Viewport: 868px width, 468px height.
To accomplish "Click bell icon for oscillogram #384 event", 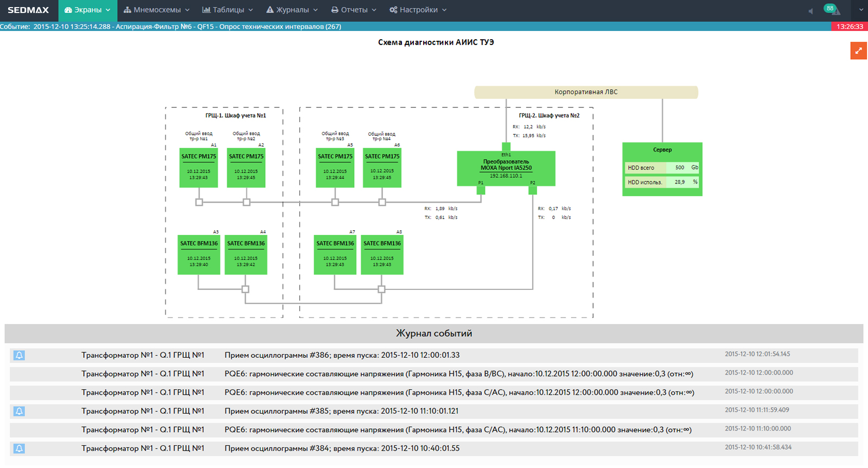I will pos(19,448).
